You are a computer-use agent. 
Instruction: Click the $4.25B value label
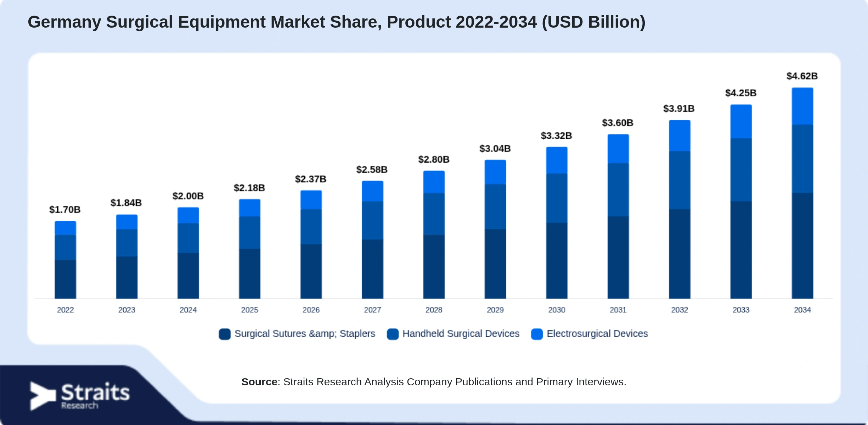pyautogui.click(x=741, y=93)
